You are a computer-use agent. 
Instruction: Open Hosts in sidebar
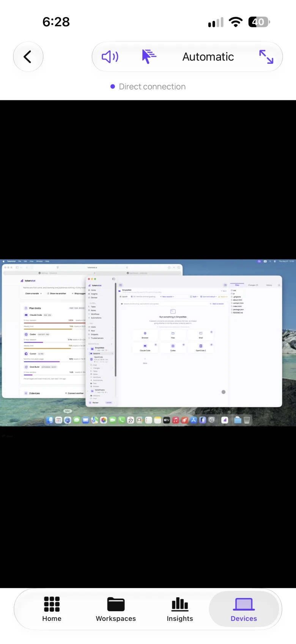tap(92, 327)
